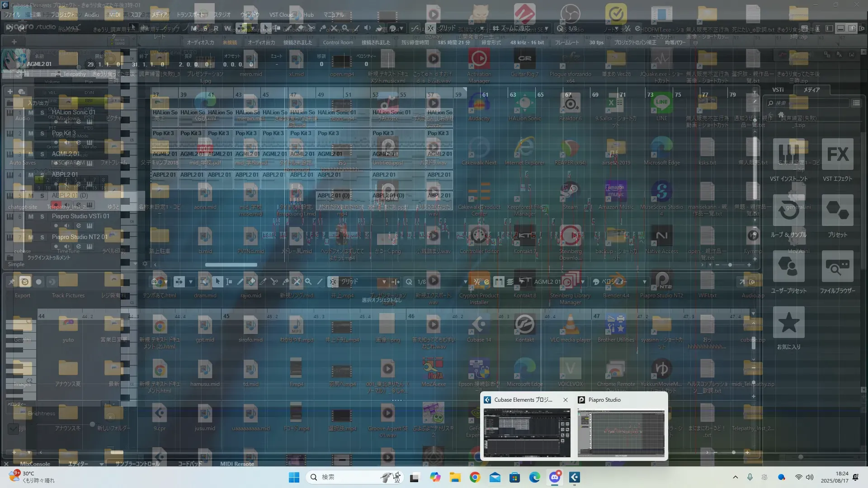
Task: Switch to the メディア tab in right zone
Action: click(x=811, y=90)
